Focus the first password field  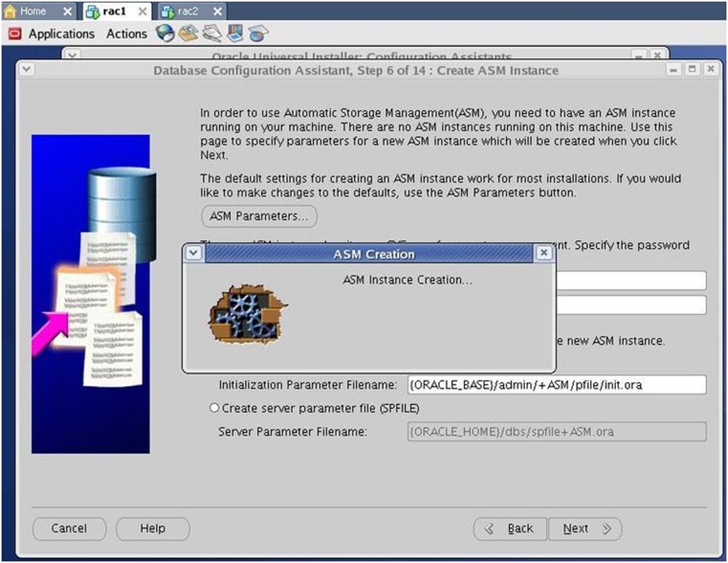tap(631, 280)
